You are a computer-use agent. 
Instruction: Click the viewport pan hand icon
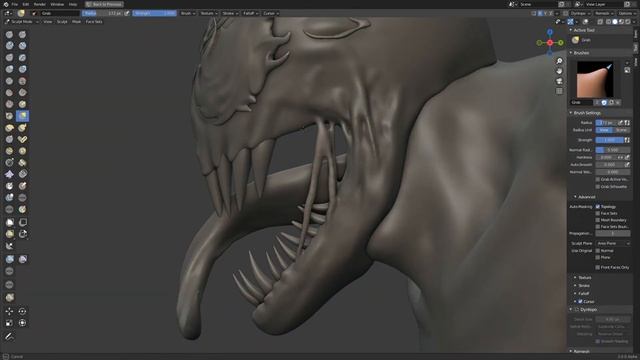(559, 71)
